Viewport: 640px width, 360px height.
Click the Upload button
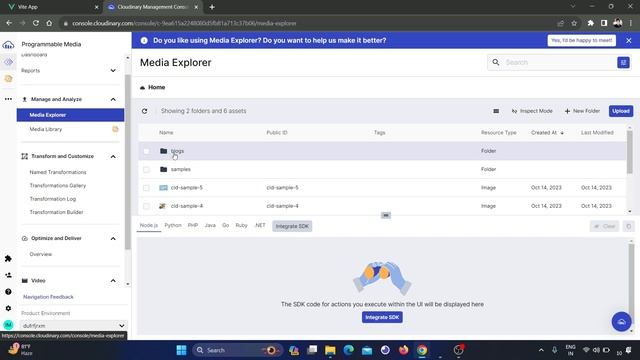click(x=621, y=111)
